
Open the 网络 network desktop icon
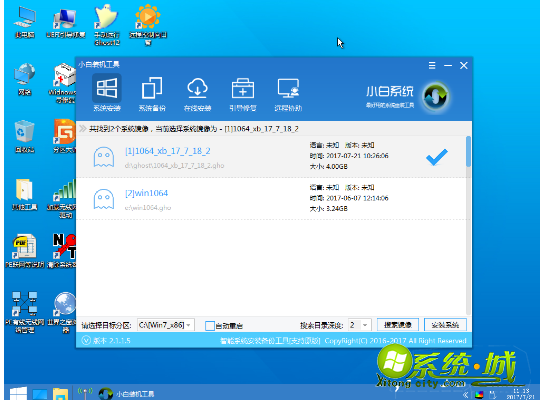pyautogui.click(x=24, y=79)
